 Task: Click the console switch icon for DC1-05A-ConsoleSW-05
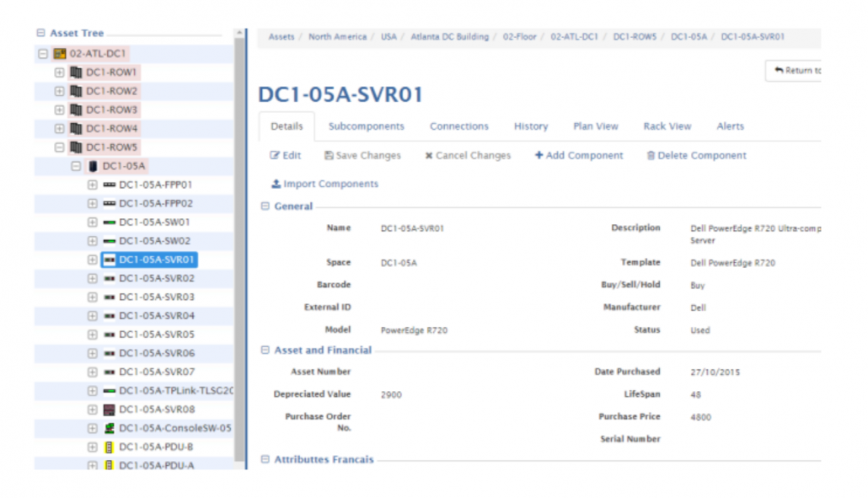click(x=109, y=428)
